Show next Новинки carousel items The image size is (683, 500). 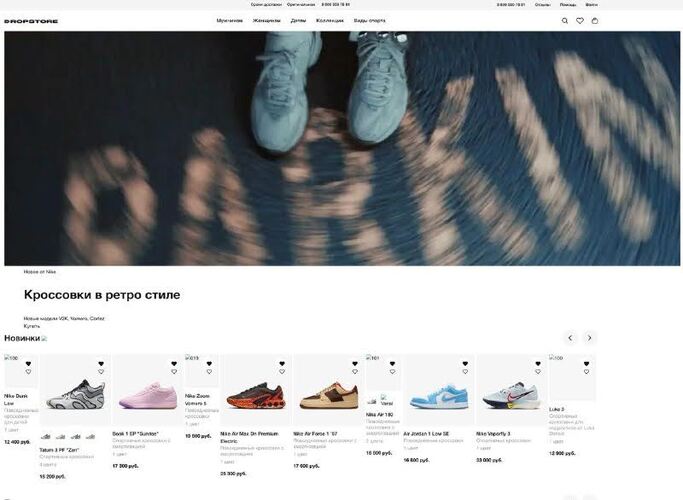pyautogui.click(x=589, y=338)
